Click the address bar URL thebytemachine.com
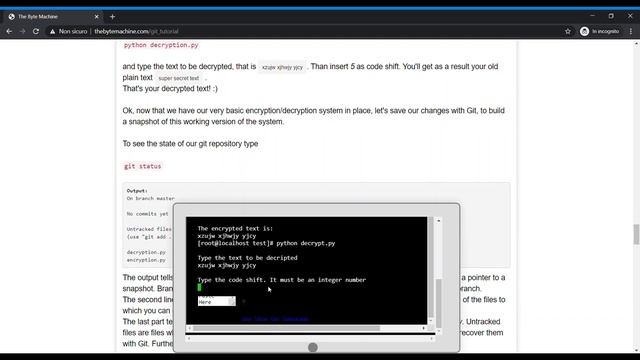Image resolution: width=640 pixels, height=360 pixels. click(x=121, y=31)
